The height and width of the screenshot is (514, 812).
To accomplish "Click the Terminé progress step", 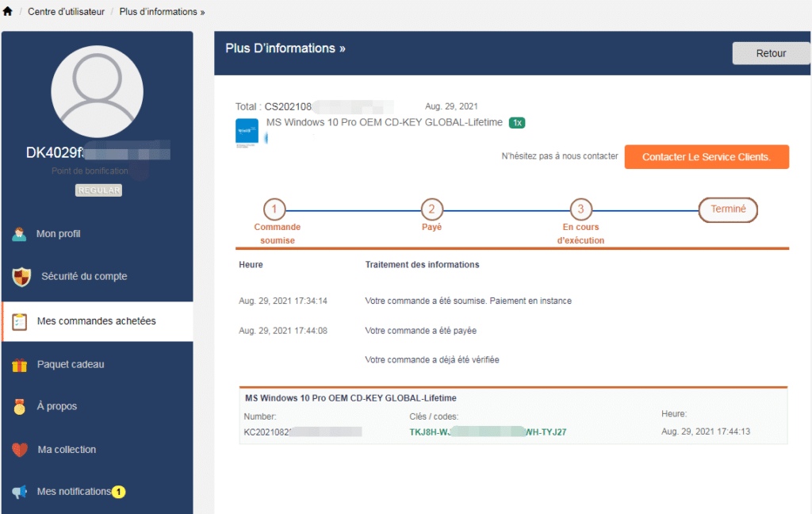I will [728, 209].
